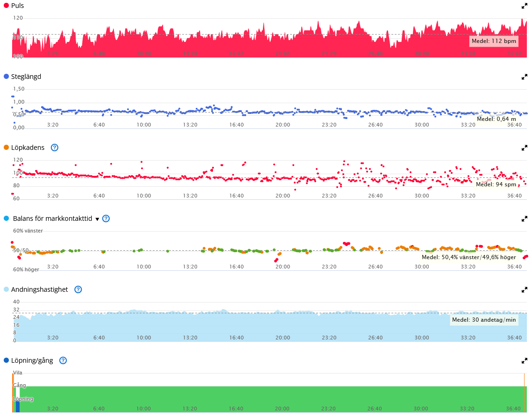Select the Andningshastighet chart title
Image resolution: width=532 pixels, height=416 pixels.
click(x=39, y=289)
